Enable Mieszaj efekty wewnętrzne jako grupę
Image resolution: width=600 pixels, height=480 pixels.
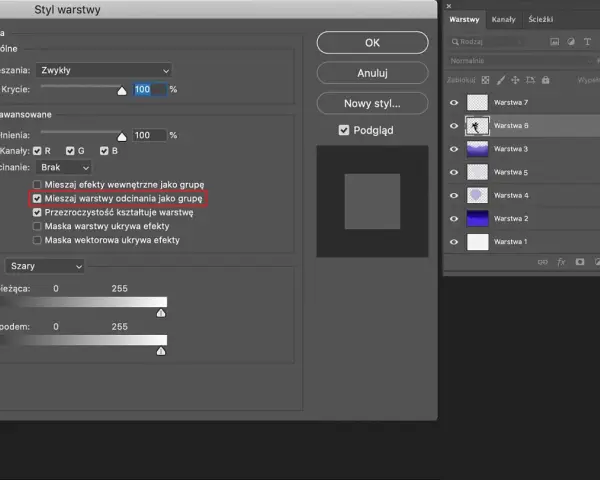click(x=37, y=184)
